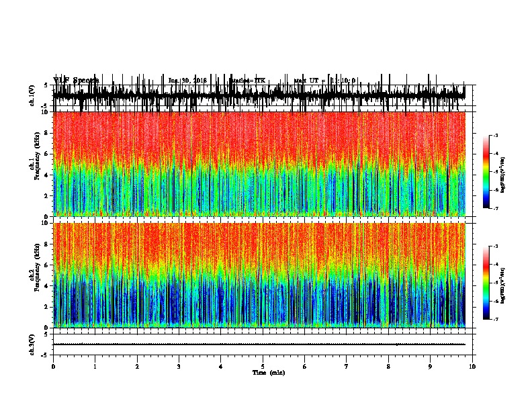Image resolution: width=532 pixels, height=411 pixels.
Task: Click time axis tick label 1
Action: click(x=95, y=367)
